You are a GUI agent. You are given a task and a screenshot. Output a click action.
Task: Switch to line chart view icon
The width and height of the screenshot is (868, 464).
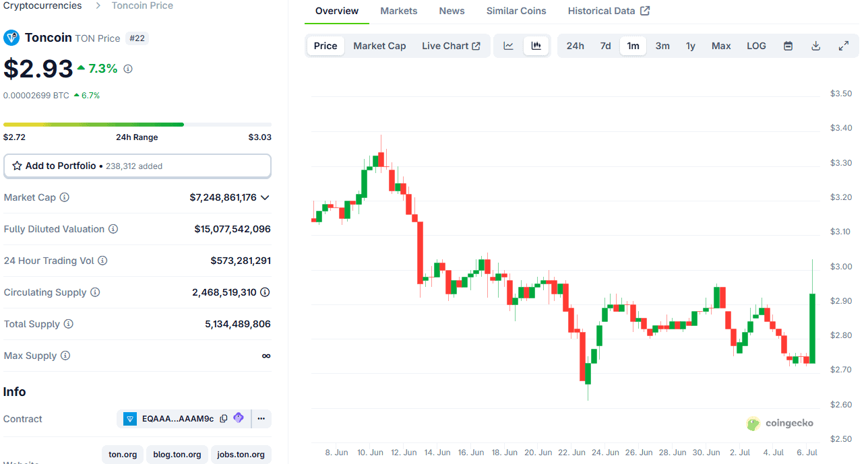coord(509,46)
